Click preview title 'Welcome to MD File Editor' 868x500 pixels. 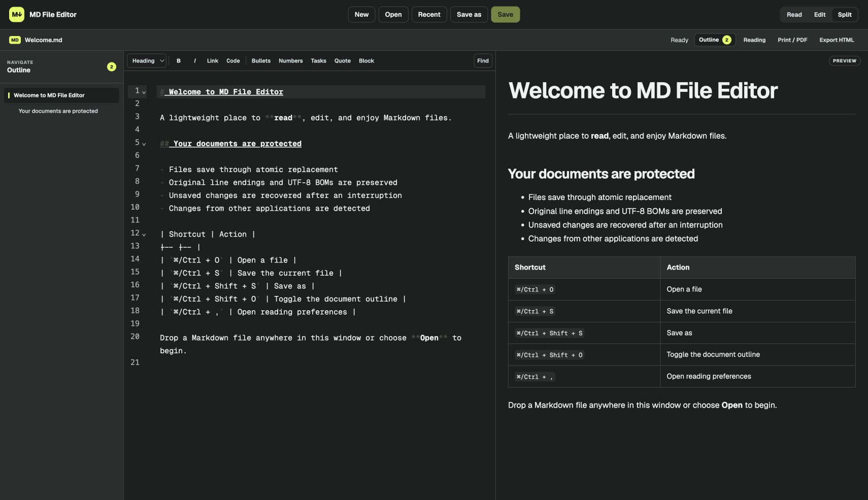click(643, 91)
